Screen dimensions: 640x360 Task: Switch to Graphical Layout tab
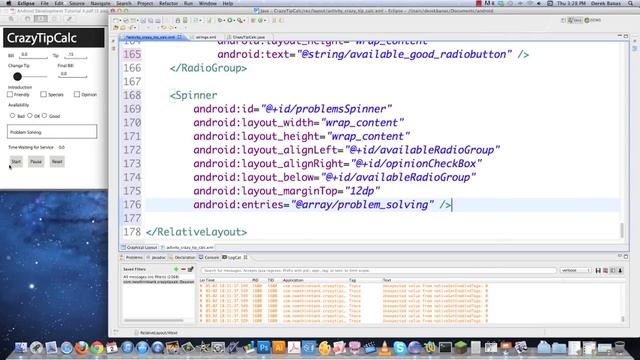pyautogui.click(x=140, y=247)
